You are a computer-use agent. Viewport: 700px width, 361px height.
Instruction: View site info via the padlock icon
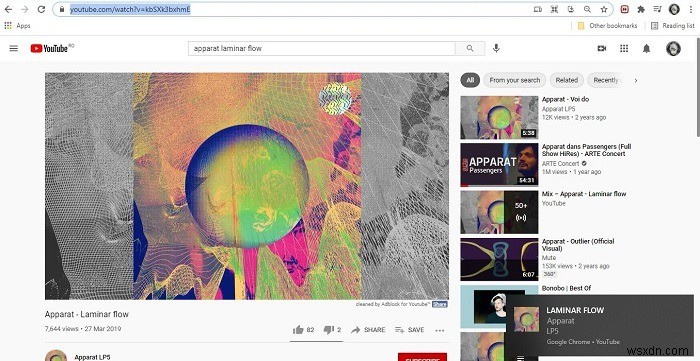point(62,9)
